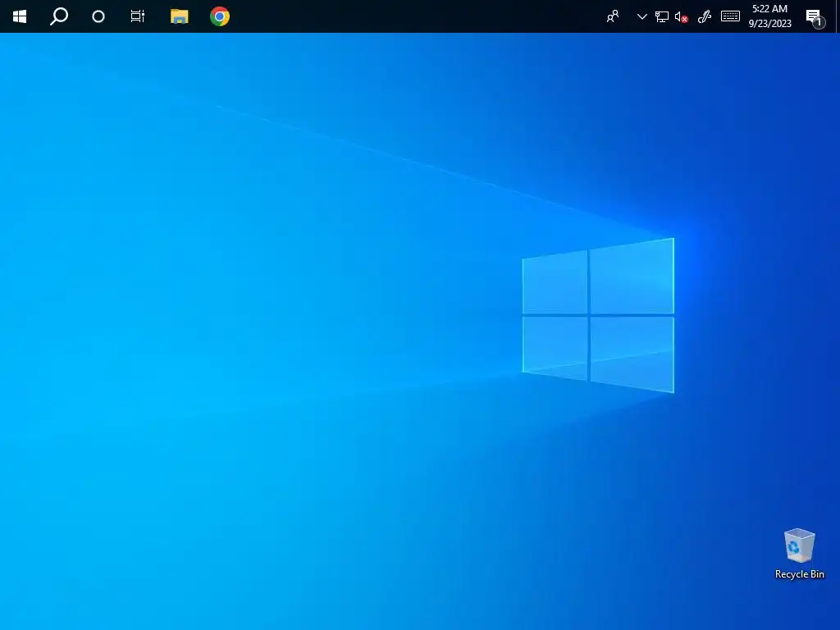Open Action Center notifications icon
The image size is (840, 630).
(x=815, y=18)
